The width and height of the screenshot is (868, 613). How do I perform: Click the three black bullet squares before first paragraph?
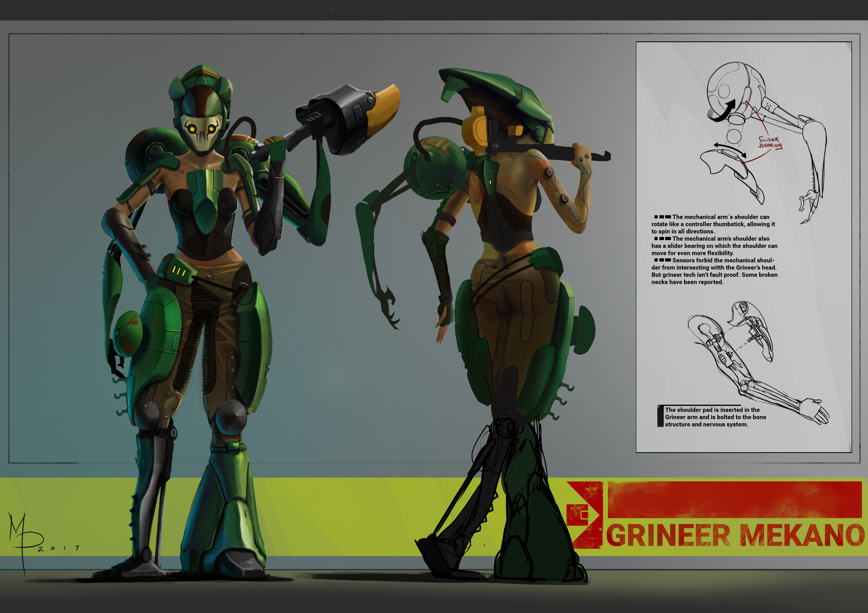tap(662, 217)
